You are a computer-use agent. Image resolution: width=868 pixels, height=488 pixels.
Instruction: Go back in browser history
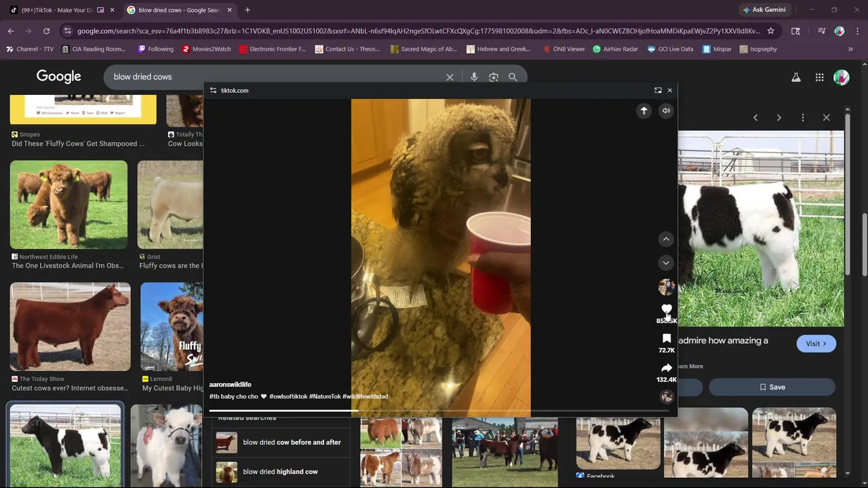point(11,31)
